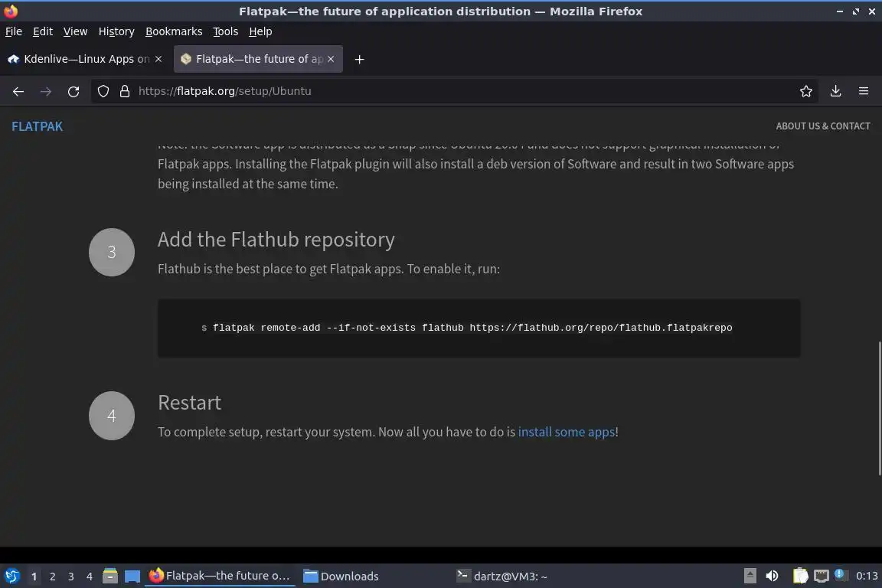Open the volume control tray icon
Image resolution: width=882 pixels, height=588 pixels.
[x=773, y=577]
